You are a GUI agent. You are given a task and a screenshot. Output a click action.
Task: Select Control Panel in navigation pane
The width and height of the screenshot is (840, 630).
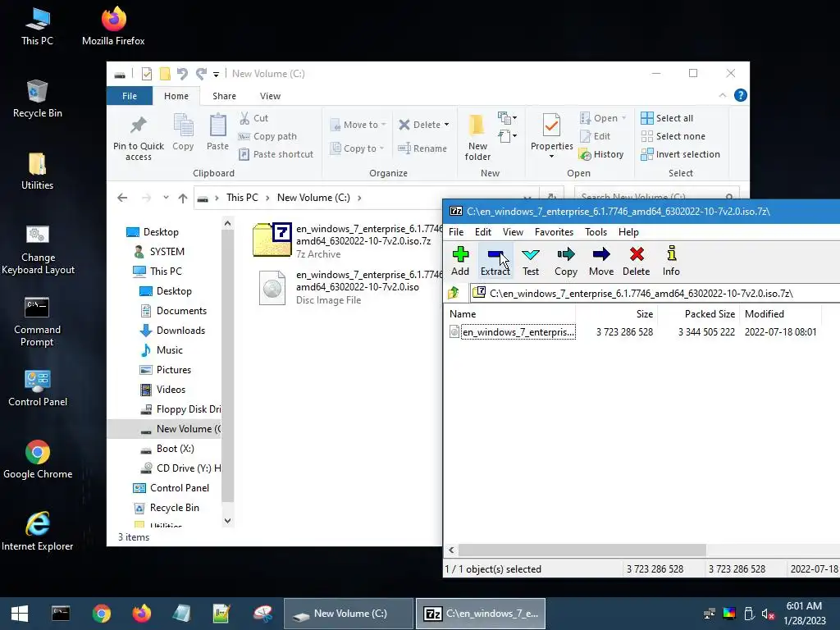coord(171,488)
